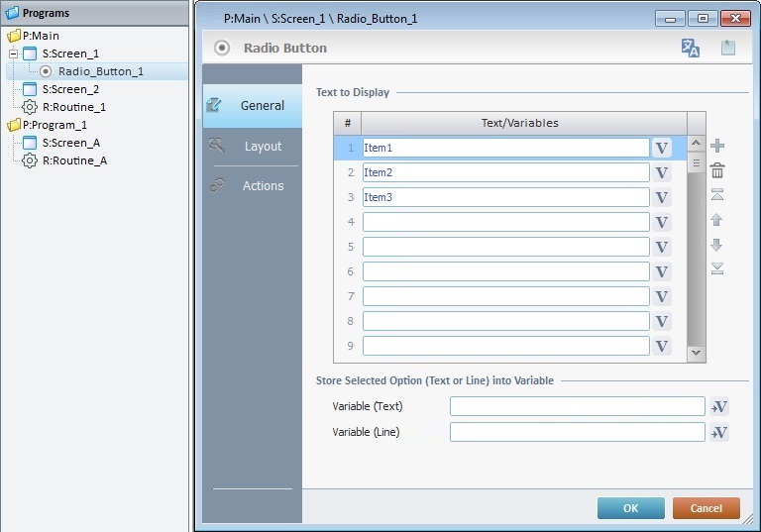
Task: Switch to the Layout tab
Action: tap(253, 146)
